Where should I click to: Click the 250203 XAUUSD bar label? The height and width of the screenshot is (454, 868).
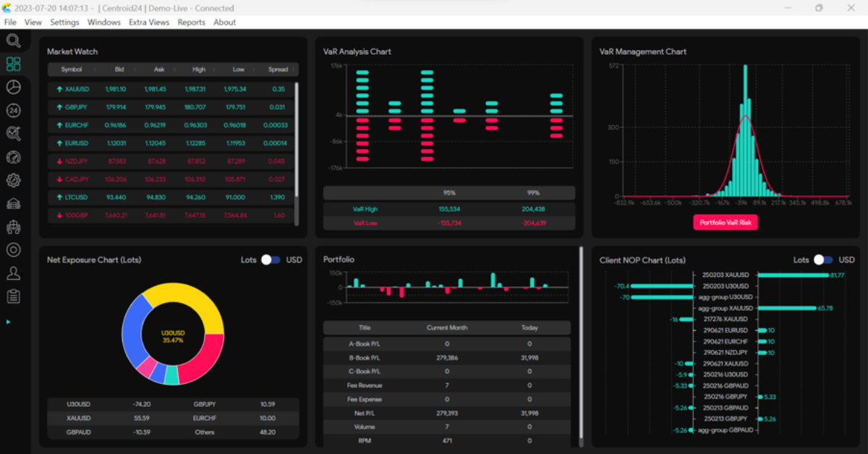[725, 275]
